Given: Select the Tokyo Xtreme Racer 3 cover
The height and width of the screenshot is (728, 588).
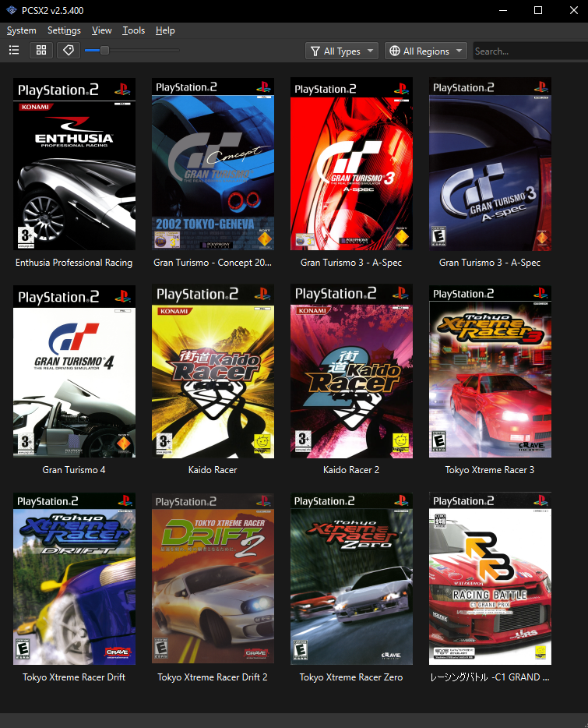Looking at the screenshot, I should tap(490, 372).
